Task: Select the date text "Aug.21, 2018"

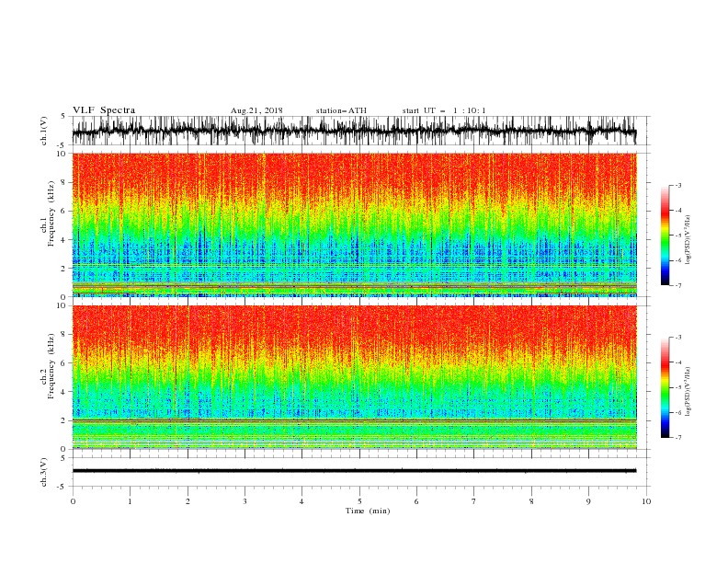Action: [256, 110]
